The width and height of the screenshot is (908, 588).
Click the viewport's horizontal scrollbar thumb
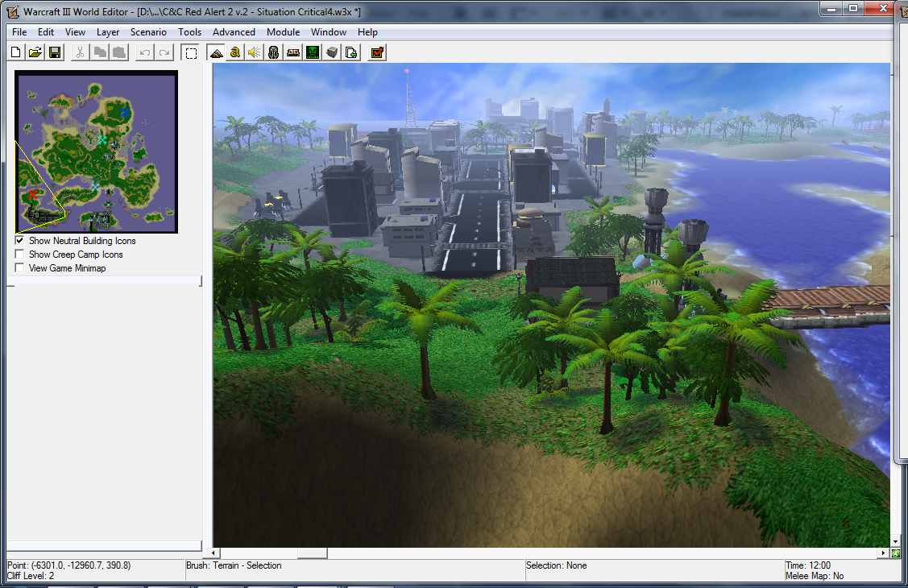pyautogui.click(x=312, y=553)
